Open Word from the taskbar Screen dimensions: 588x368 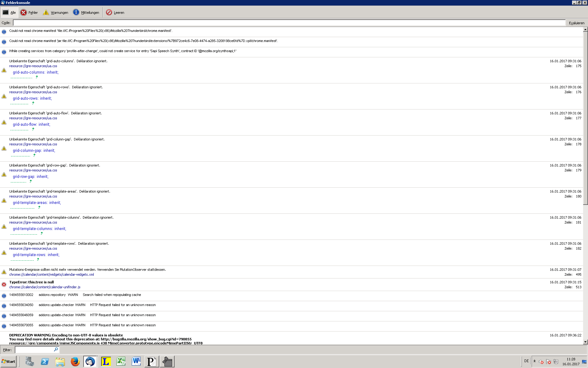136,362
